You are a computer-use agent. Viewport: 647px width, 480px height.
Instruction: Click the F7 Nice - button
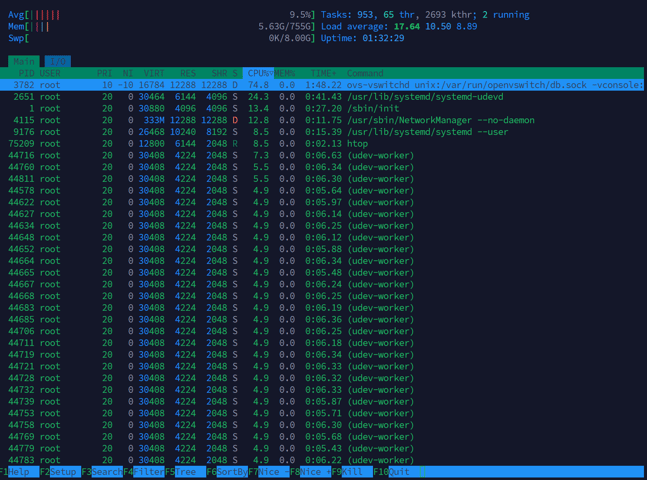coord(269,472)
